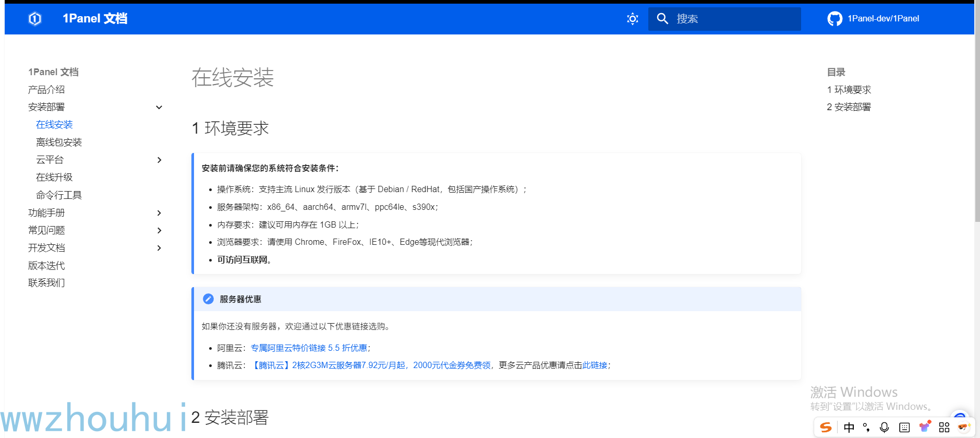Click the 服务器架构 requirement line

pyautogui.click(x=328, y=207)
